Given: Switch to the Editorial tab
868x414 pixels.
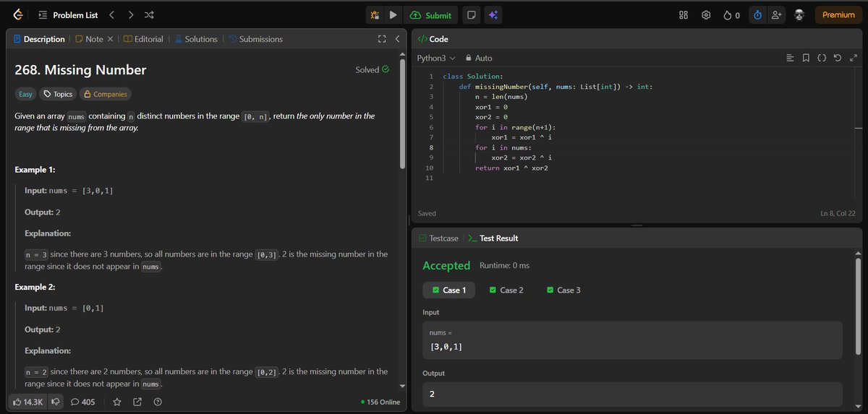Looking at the screenshot, I should pyautogui.click(x=143, y=39).
